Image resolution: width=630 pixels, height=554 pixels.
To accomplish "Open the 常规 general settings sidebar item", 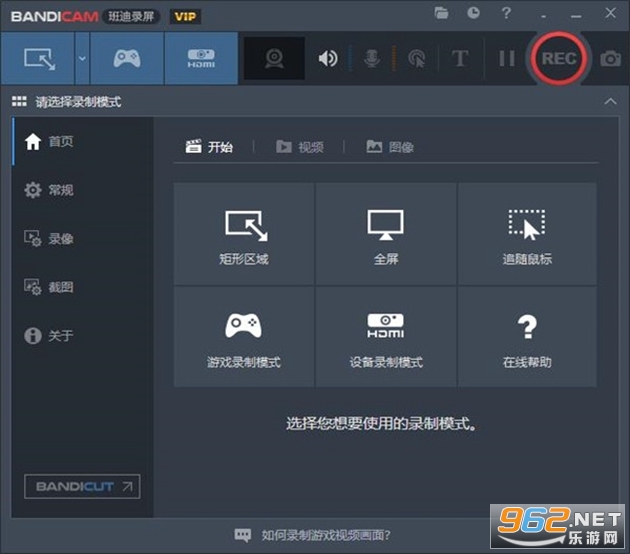I will (x=82, y=190).
